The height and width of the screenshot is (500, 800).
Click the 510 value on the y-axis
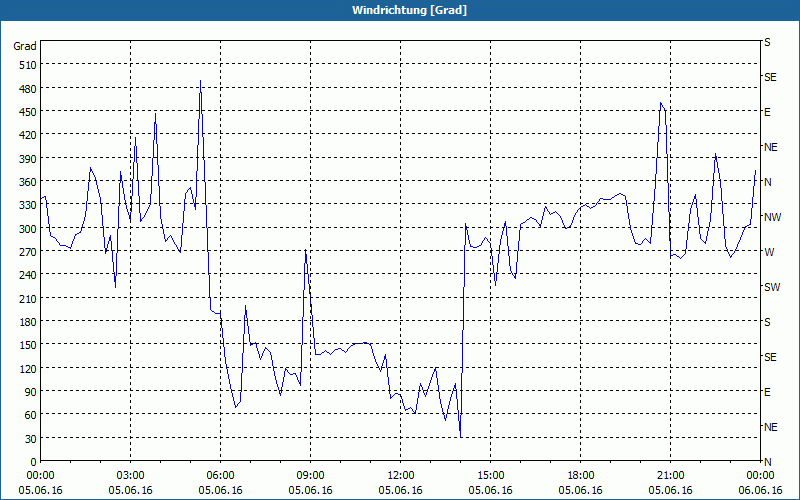click(28, 65)
